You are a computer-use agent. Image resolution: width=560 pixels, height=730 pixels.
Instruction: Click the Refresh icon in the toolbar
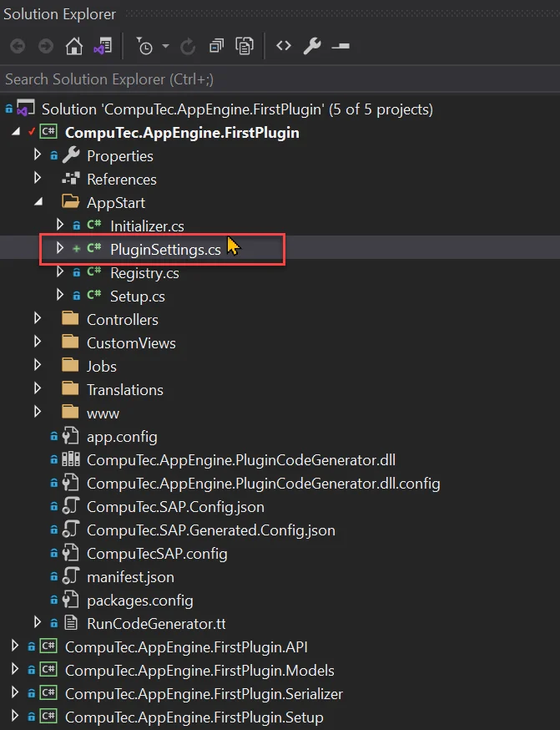pos(187,46)
